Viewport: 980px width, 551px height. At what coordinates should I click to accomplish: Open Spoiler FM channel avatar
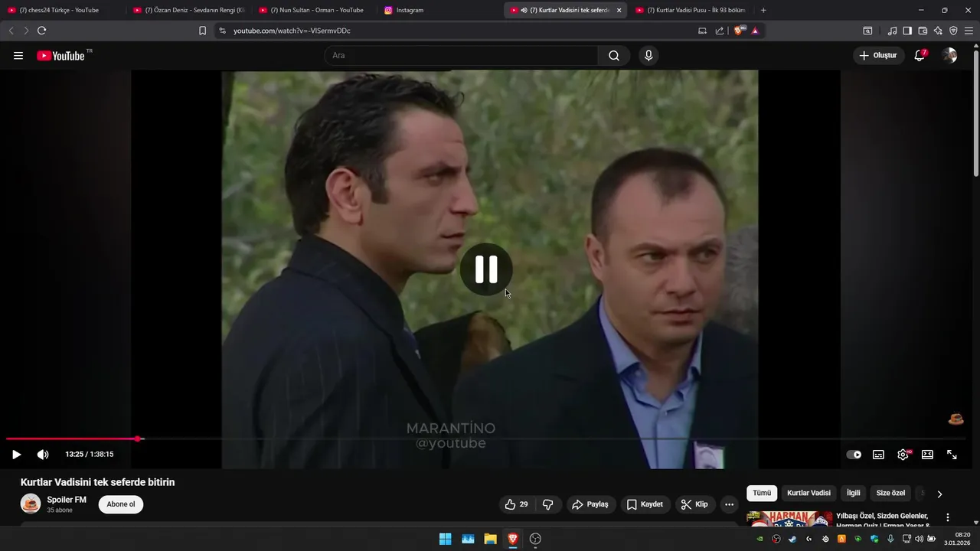(31, 504)
